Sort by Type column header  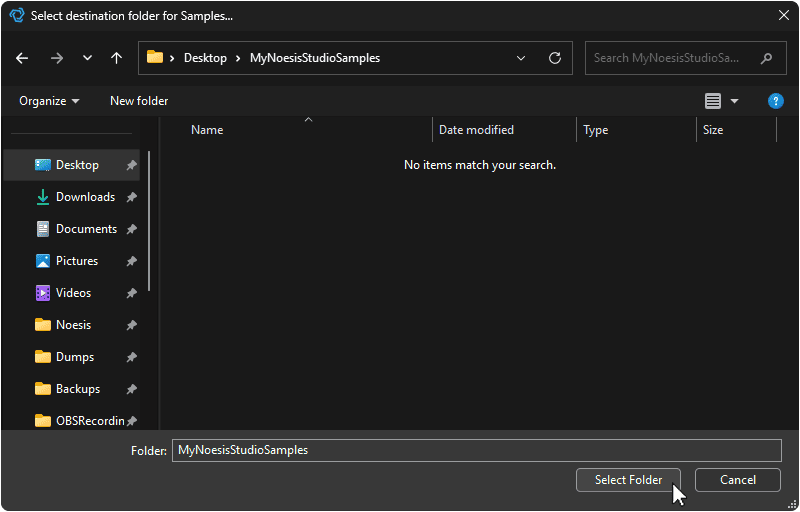(x=595, y=130)
